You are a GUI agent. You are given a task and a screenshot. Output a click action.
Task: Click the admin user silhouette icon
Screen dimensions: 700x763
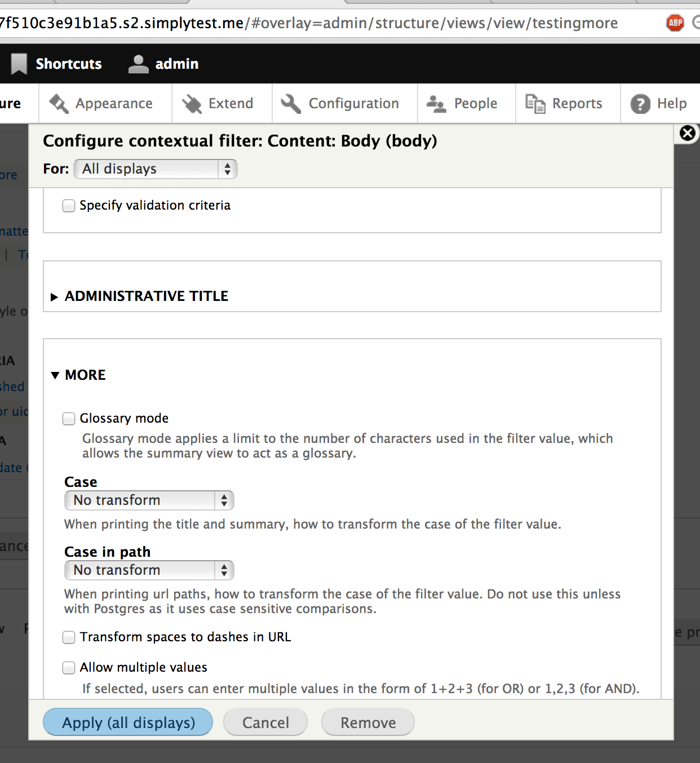(138, 64)
